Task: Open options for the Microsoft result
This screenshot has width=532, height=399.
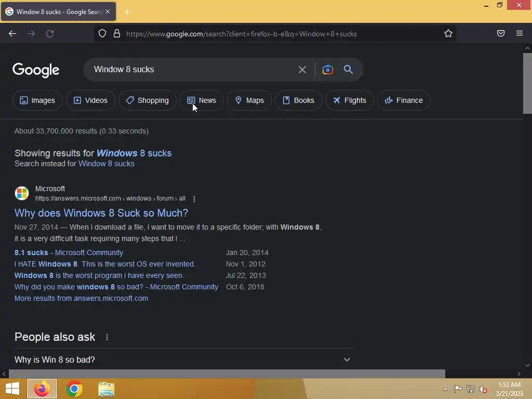Action: click(x=194, y=199)
